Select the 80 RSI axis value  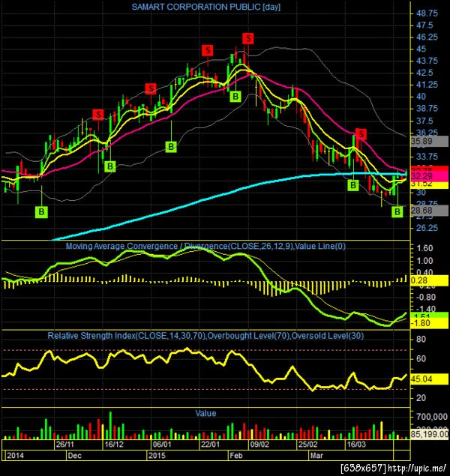[421, 340]
